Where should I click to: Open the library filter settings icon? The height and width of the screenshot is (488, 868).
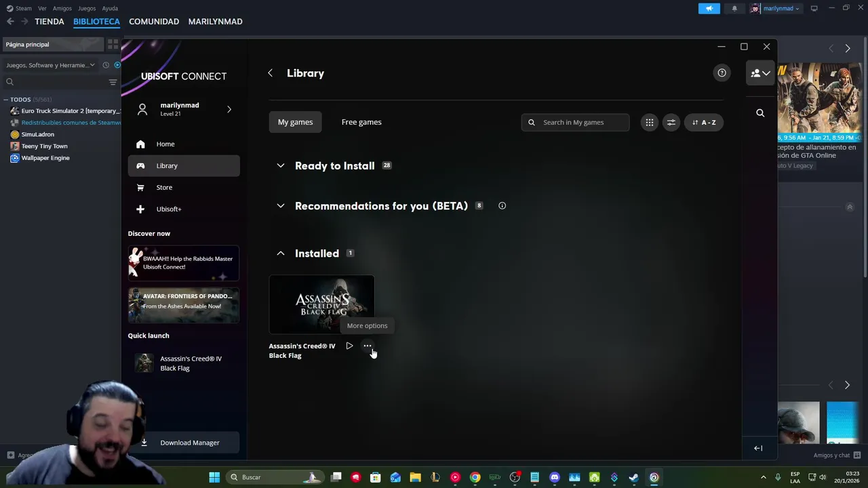(671, 123)
